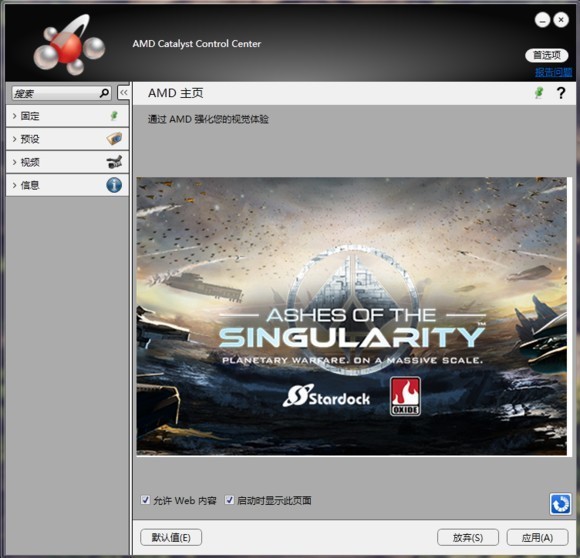580x558 pixels.
Task: Click the magnifier icon in the search box
Action: 104,93
